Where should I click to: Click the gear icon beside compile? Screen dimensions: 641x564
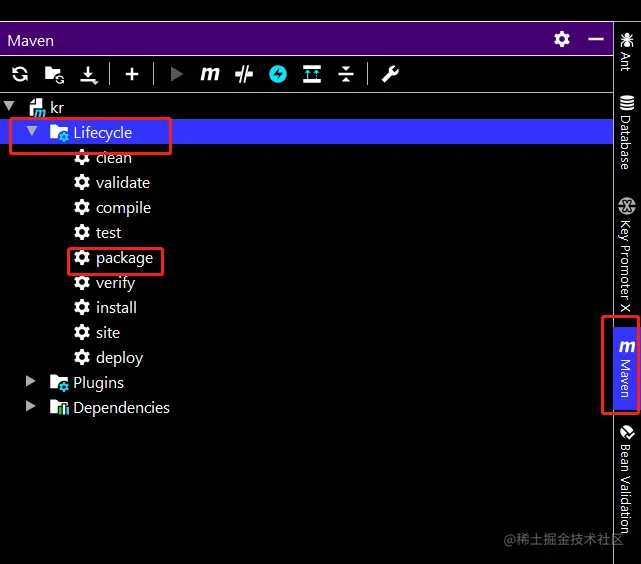pyautogui.click(x=82, y=207)
